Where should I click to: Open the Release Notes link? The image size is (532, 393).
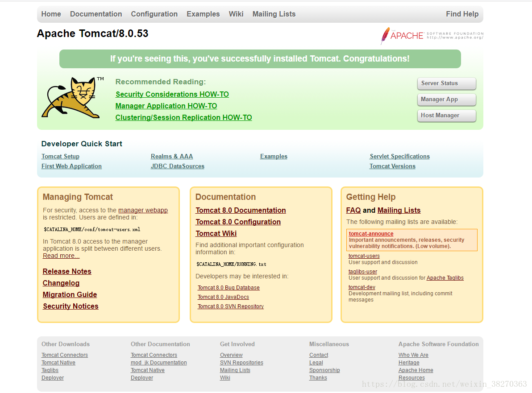click(x=67, y=271)
